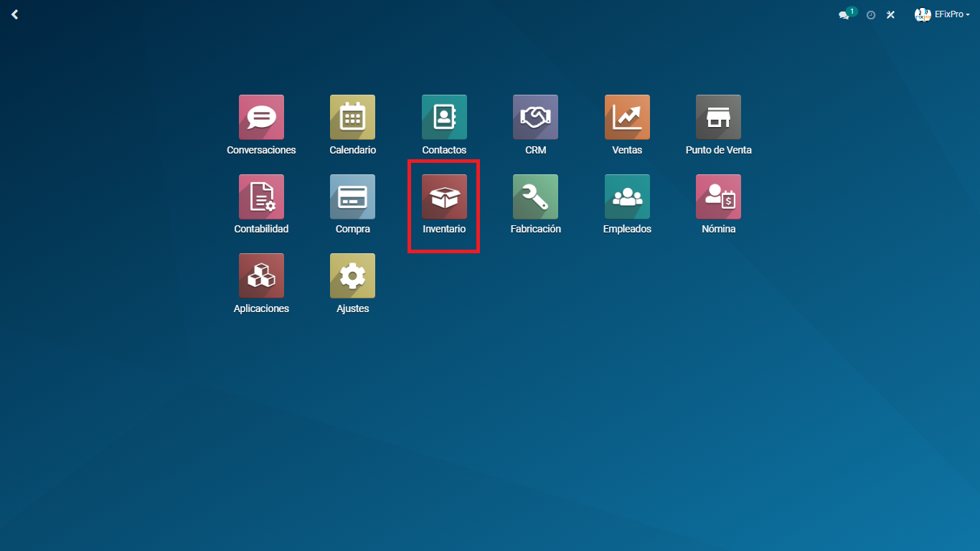Open the Aplicaciones cubes app
Image resolution: width=980 pixels, height=551 pixels.
(261, 275)
